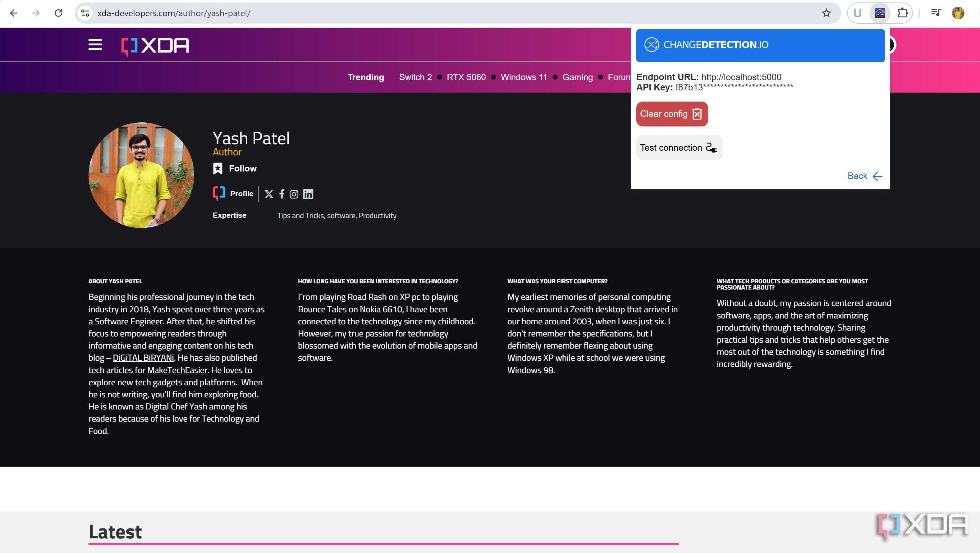Open site information icon in address bar
The image size is (980, 553).
click(x=85, y=13)
